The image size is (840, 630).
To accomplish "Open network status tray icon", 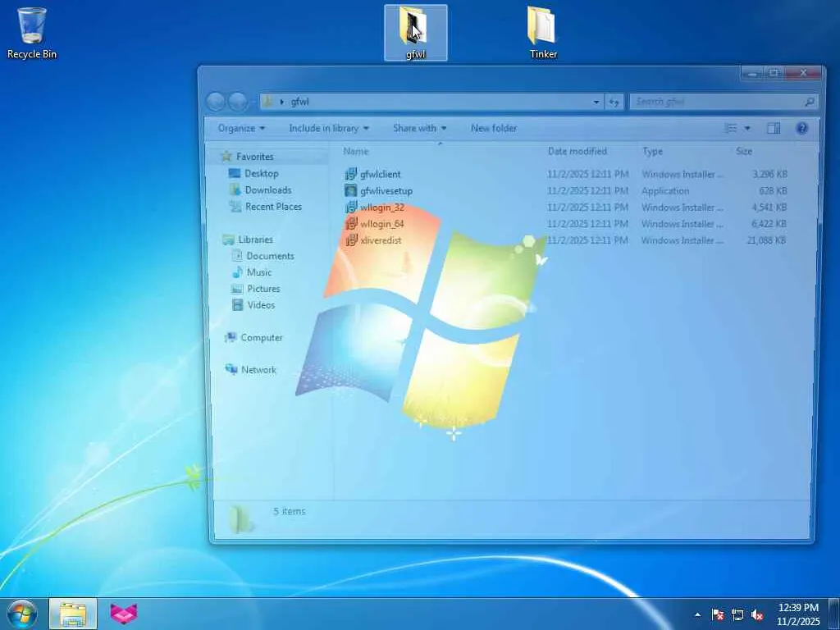I will [x=737, y=614].
